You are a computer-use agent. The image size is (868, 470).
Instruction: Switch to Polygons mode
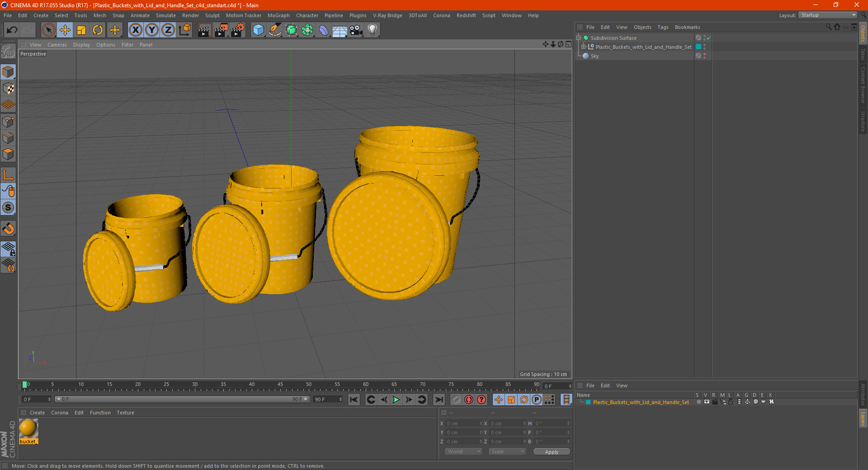pos(8,154)
